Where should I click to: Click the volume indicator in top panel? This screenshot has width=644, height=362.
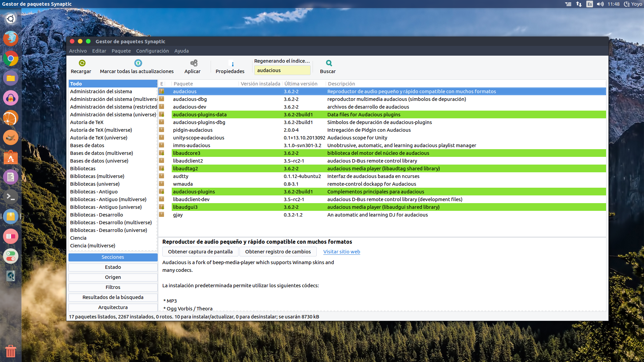pyautogui.click(x=600, y=4)
